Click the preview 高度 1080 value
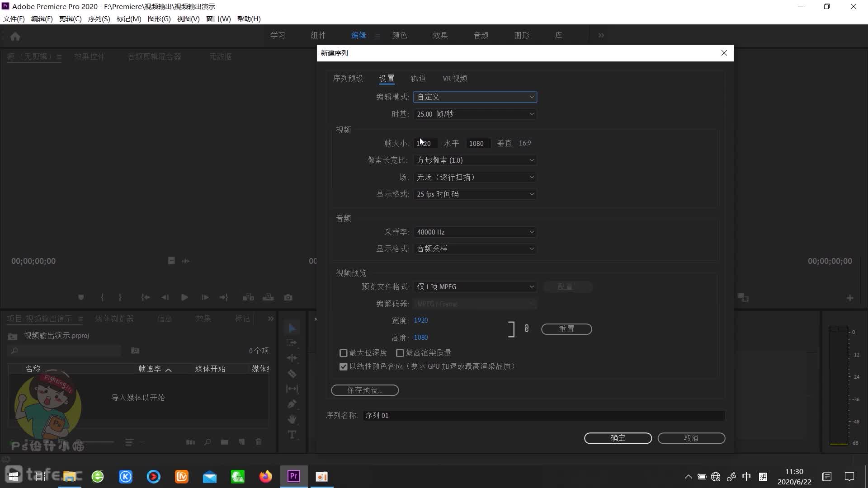This screenshot has height=488, width=868. [x=421, y=338]
